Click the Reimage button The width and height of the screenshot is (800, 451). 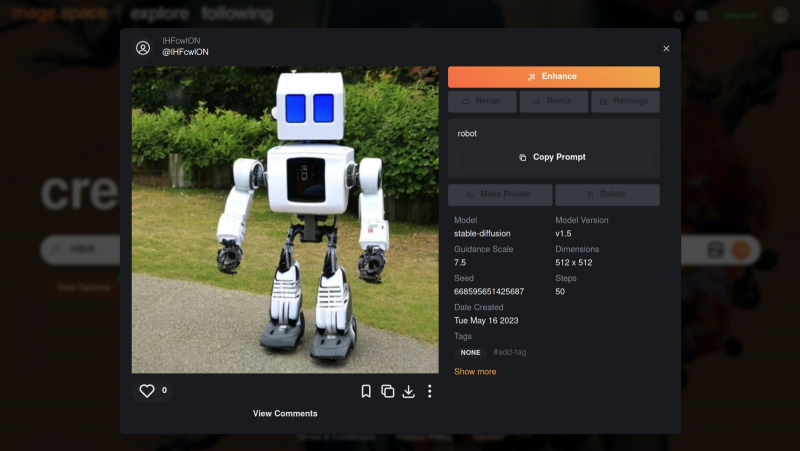click(625, 101)
